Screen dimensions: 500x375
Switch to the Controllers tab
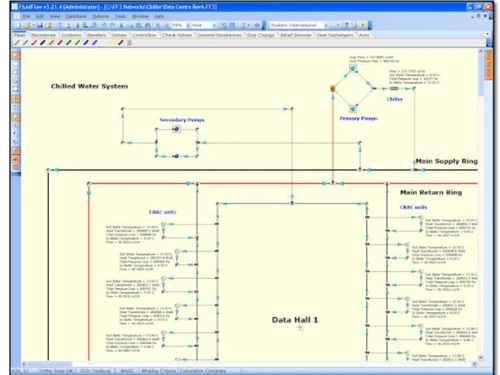click(x=144, y=35)
